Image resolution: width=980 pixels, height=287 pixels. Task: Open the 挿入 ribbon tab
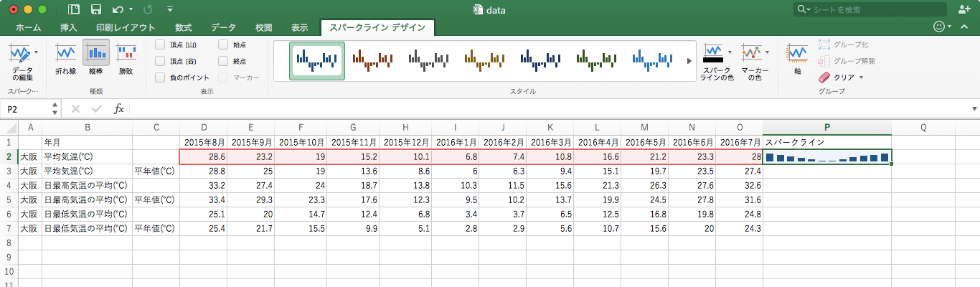[69, 28]
